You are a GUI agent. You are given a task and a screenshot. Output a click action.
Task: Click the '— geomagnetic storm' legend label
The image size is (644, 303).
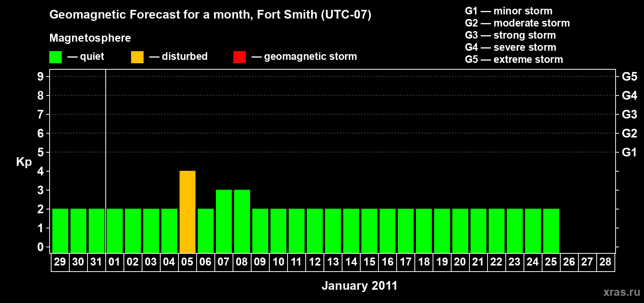coord(304,56)
